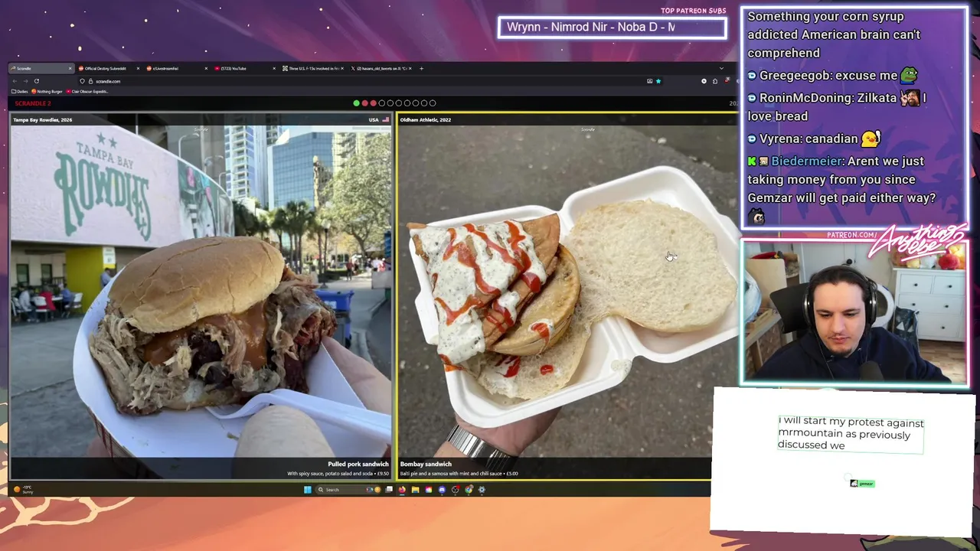Click the browser forward arrow
Viewport: 980px width, 551px height.
tap(25, 81)
